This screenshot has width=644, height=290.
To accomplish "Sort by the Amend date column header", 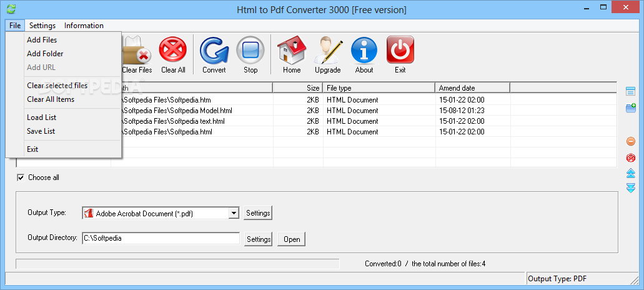I will [472, 88].
